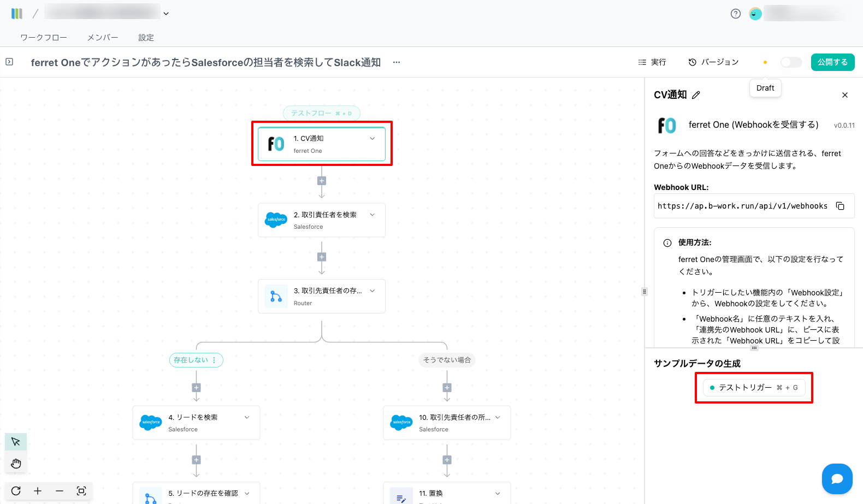Click the horizontal splitter above サンプルデータの生成
863x504 pixels.
click(754, 348)
